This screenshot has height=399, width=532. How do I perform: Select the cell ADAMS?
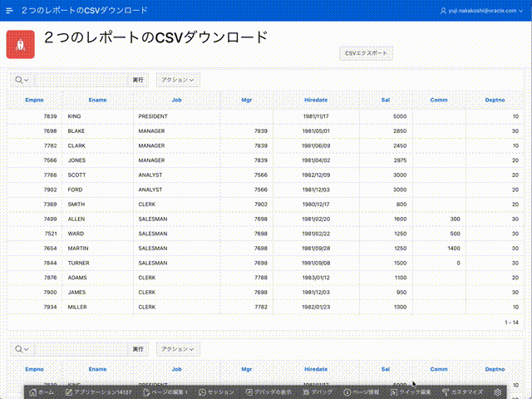coord(77,278)
